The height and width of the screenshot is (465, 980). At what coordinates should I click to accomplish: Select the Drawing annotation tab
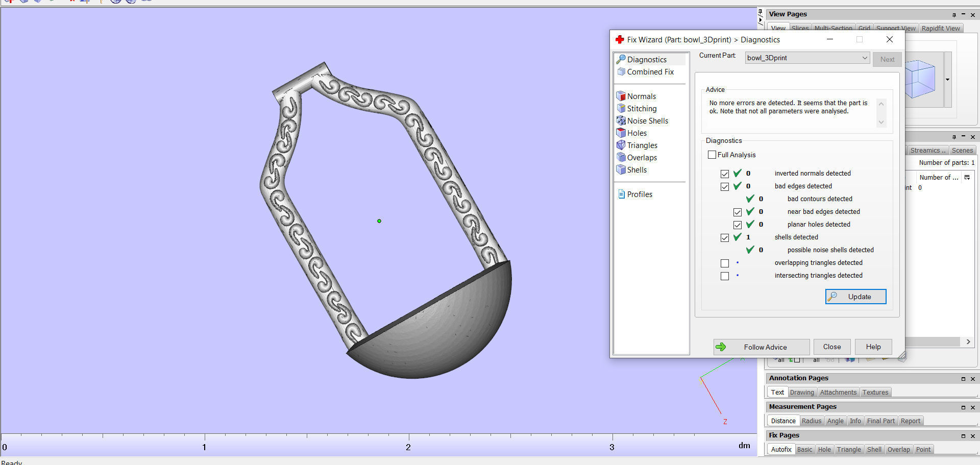[x=802, y=393]
